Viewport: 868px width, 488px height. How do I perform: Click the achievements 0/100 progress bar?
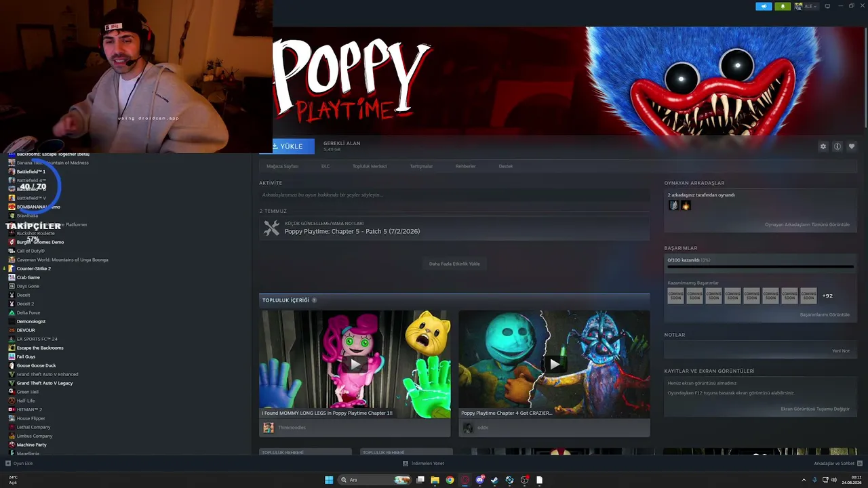(760, 266)
